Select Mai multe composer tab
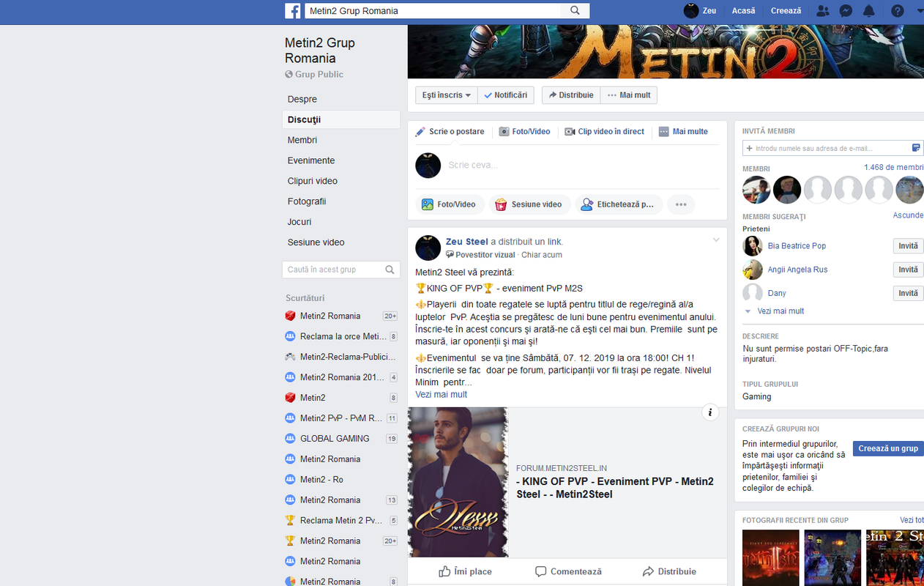924x586 pixels. [x=683, y=132]
